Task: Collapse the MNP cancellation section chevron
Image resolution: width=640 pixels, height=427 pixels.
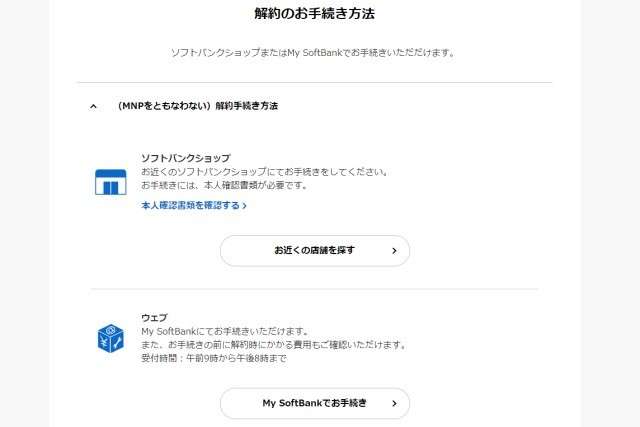Action: (x=94, y=105)
